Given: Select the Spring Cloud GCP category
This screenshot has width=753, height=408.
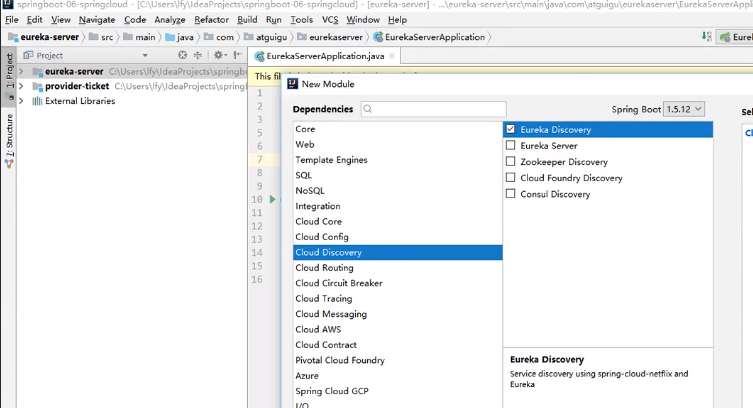Looking at the screenshot, I should coord(398,391).
